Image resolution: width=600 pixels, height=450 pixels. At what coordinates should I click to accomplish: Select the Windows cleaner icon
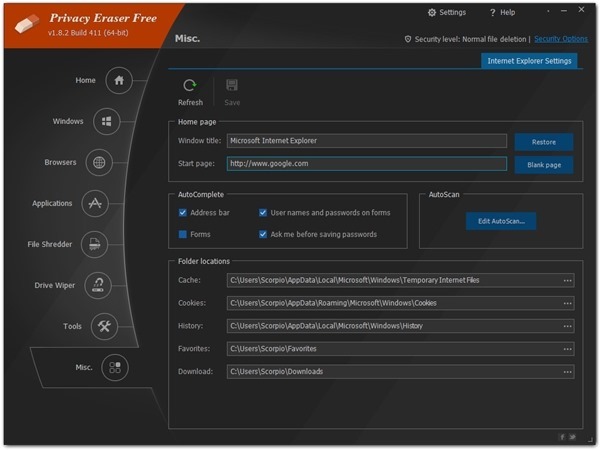tap(107, 122)
